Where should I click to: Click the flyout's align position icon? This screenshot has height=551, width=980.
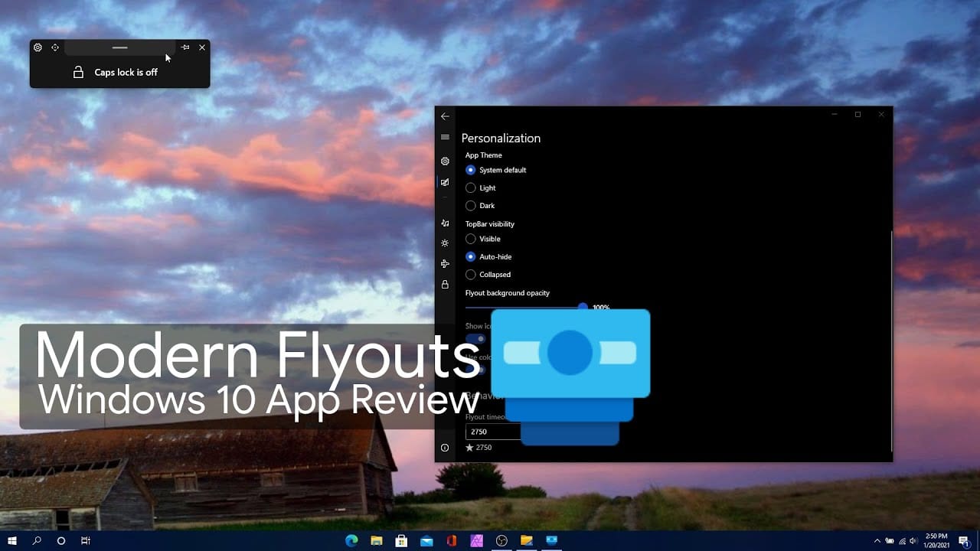point(55,47)
